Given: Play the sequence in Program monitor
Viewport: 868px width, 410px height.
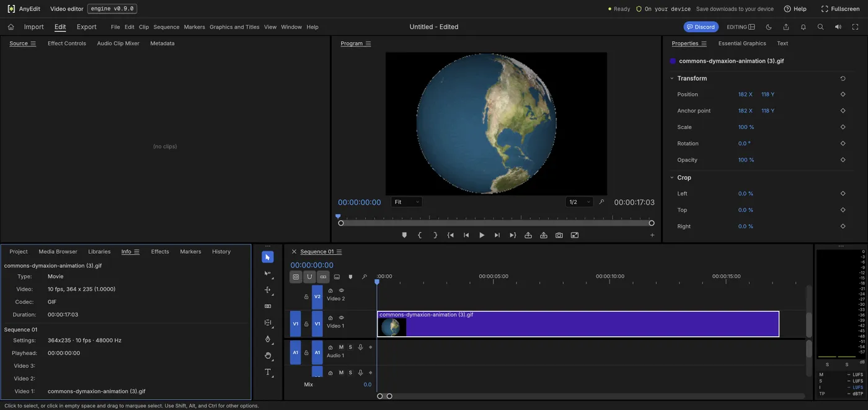Looking at the screenshot, I should tap(482, 235).
